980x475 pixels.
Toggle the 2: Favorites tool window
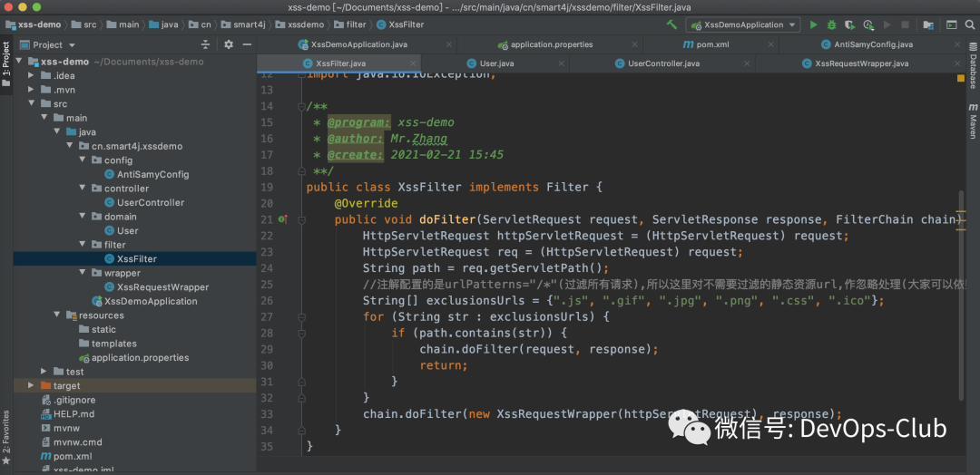(6, 437)
